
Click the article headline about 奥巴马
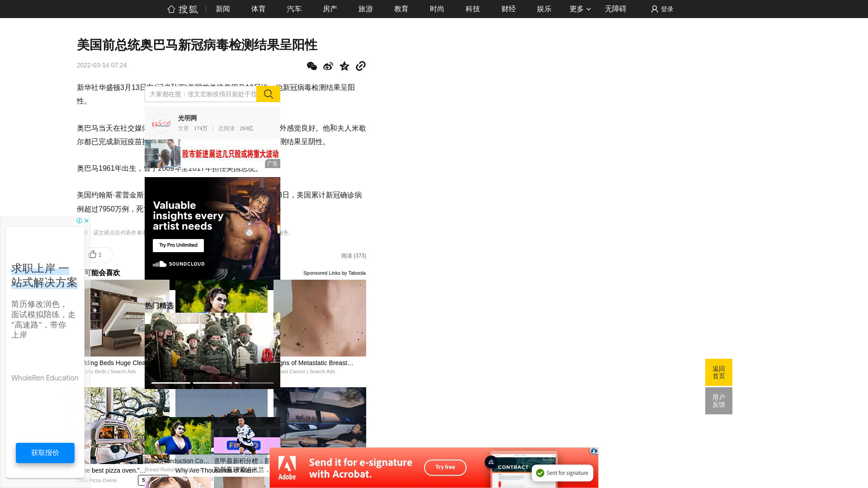[x=197, y=45]
